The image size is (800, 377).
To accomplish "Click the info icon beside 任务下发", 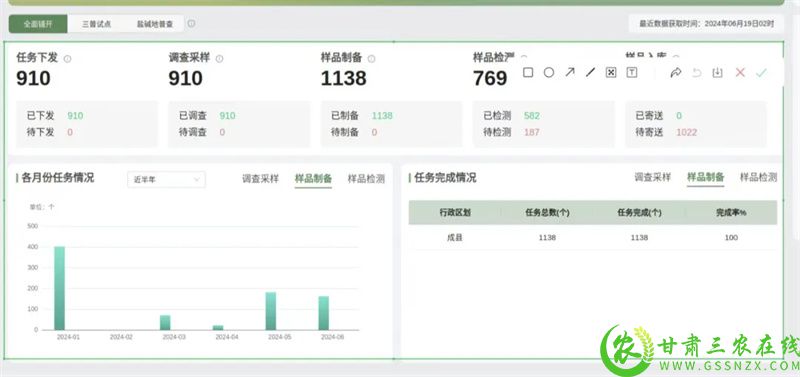I will coord(67,59).
